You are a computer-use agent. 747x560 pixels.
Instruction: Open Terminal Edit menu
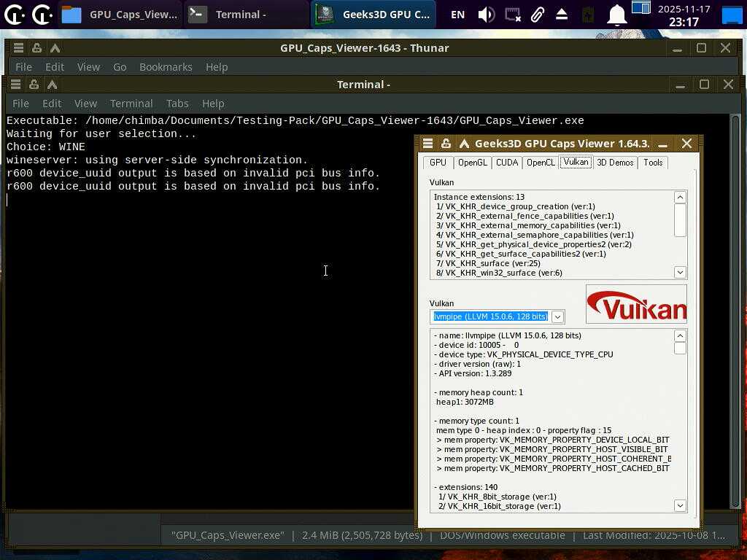point(52,104)
